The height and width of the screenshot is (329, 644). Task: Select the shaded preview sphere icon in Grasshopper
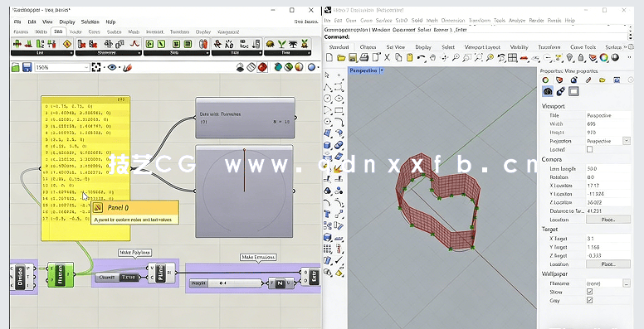coord(299,67)
